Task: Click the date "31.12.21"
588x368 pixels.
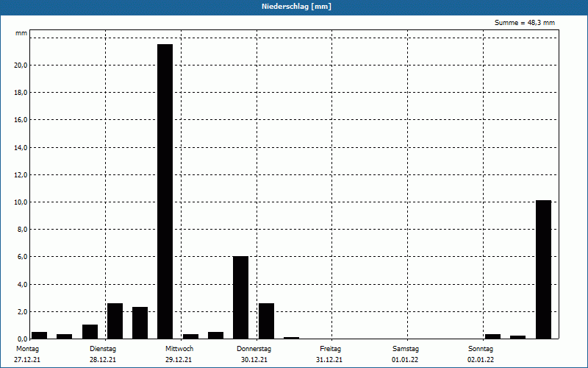Action: [x=329, y=360]
